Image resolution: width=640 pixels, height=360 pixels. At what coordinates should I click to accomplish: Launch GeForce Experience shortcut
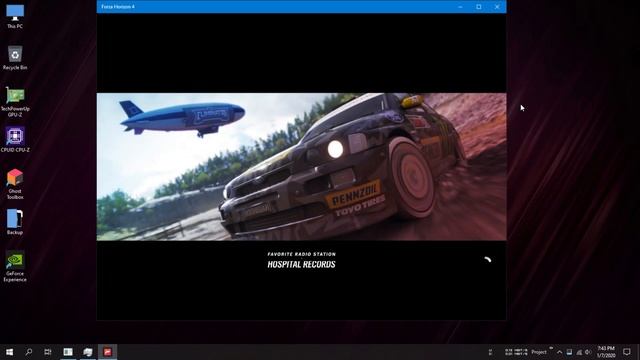point(15,266)
